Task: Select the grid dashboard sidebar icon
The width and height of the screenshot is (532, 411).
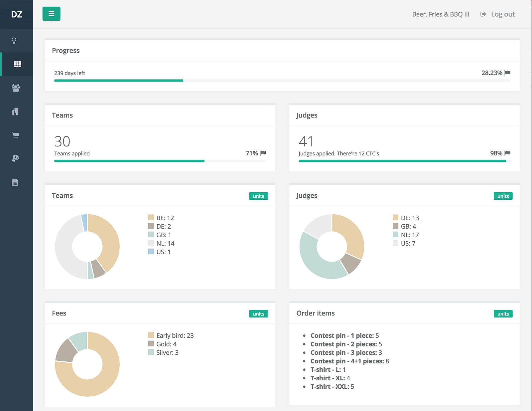Action: pyautogui.click(x=17, y=64)
